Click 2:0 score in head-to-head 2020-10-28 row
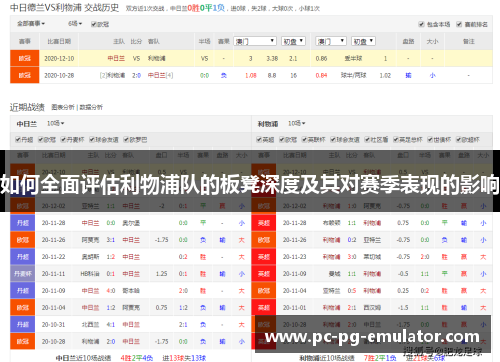500x362 pixels. pyautogui.click(x=136, y=75)
